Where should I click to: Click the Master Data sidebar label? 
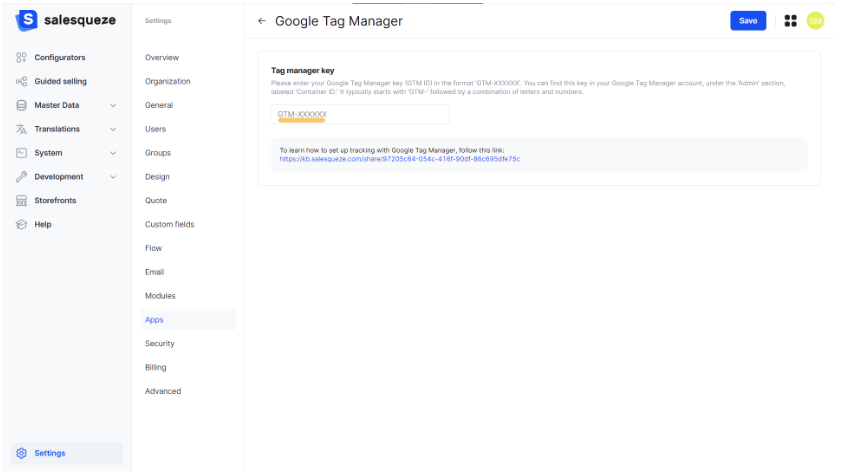click(57, 105)
